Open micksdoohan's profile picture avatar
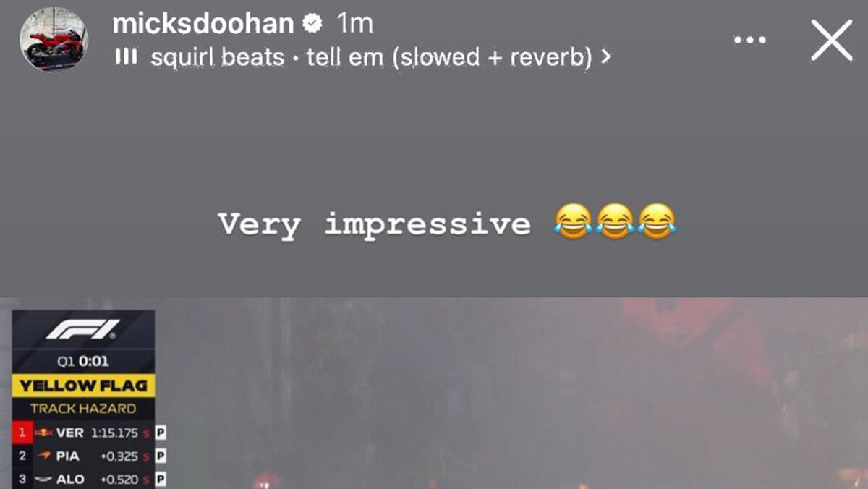Image resolution: width=868 pixels, height=489 pixels. pyautogui.click(x=54, y=39)
